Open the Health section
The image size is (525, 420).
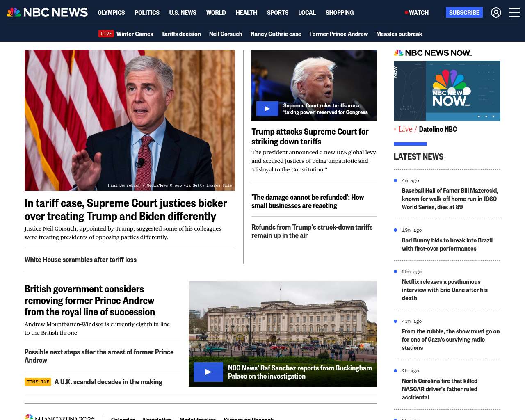point(246,13)
